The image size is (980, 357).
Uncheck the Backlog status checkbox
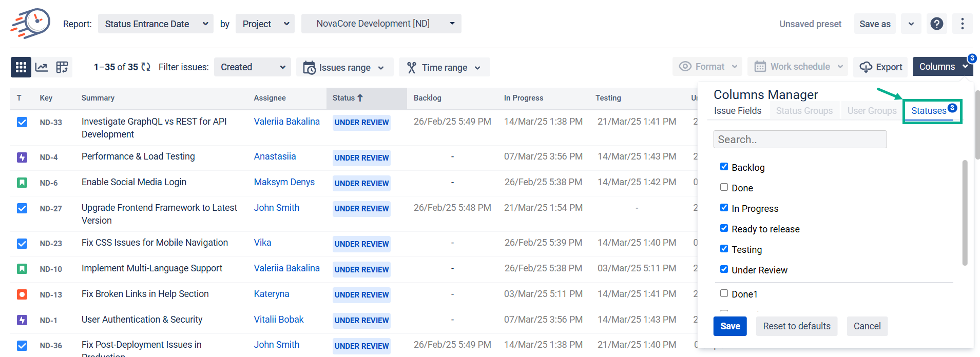click(x=724, y=167)
